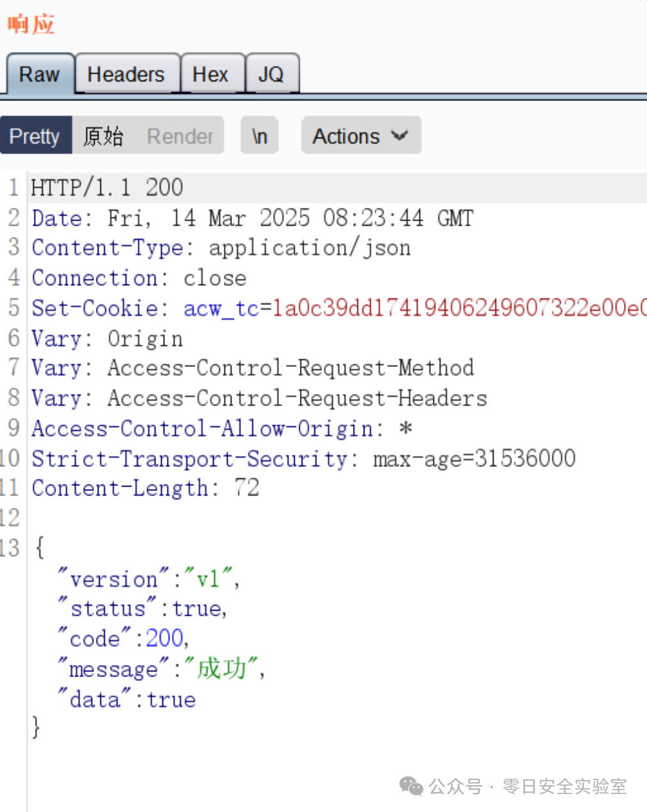The image size is (647, 812).
Task: Switch to the 原始 view mode
Action: 103,136
